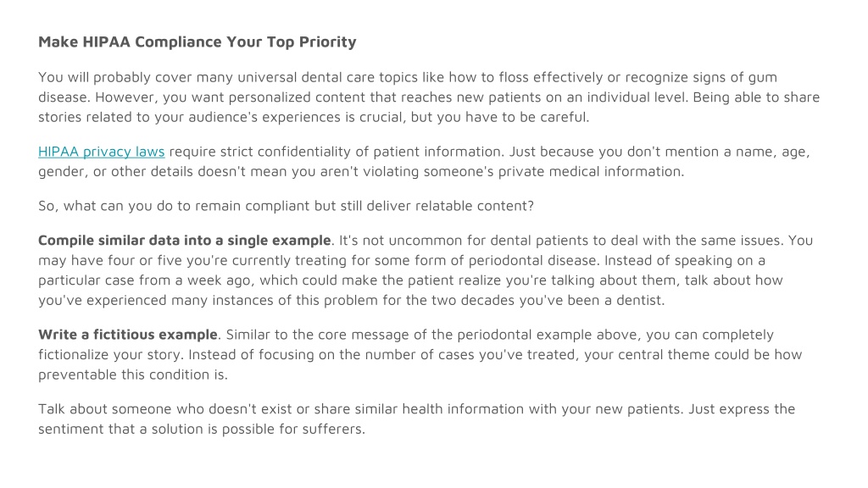
Task: Click the text fictionalize your story
Action: pyautogui.click(x=111, y=355)
